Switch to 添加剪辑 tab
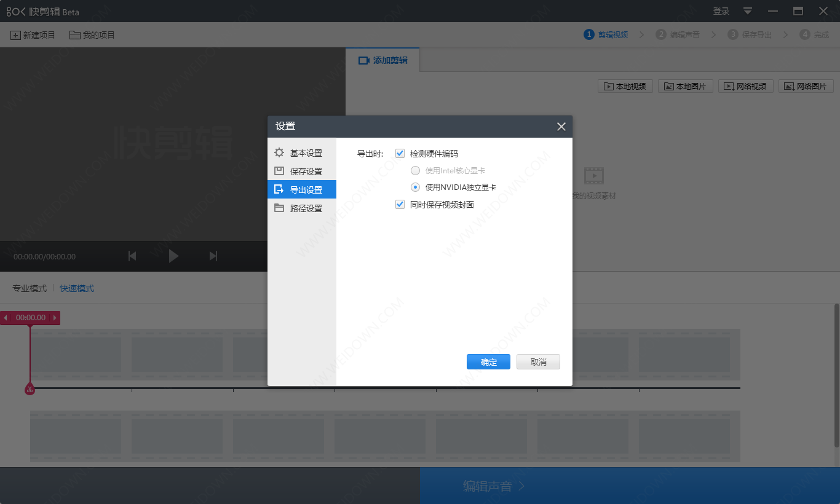The width and height of the screenshot is (840, 504). pyautogui.click(x=382, y=60)
